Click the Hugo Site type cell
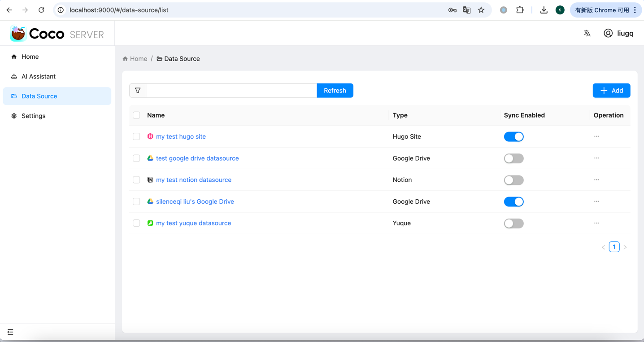644x342 pixels. coord(407,136)
